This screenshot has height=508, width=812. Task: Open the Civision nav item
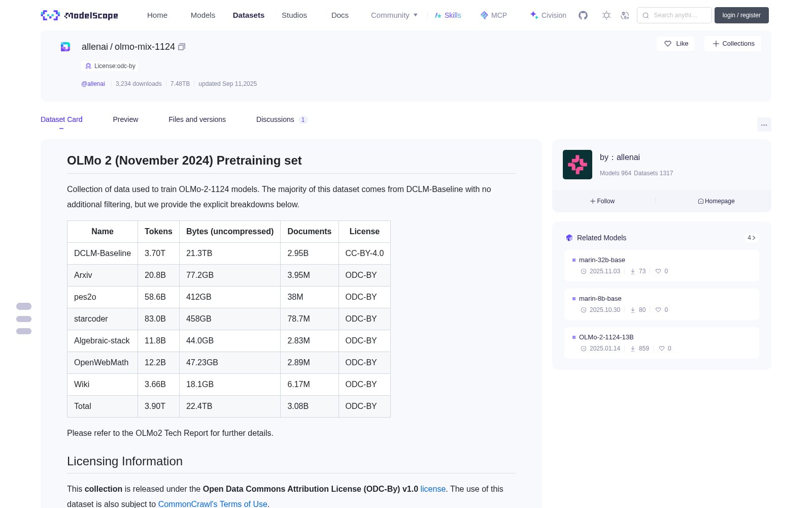(x=548, y=15)
